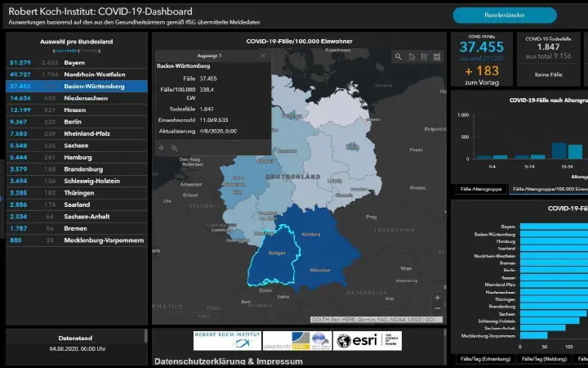Select Bayern in the Bundesland list
The height and width of the screenshot is (368, 588).
click(75, 62)
